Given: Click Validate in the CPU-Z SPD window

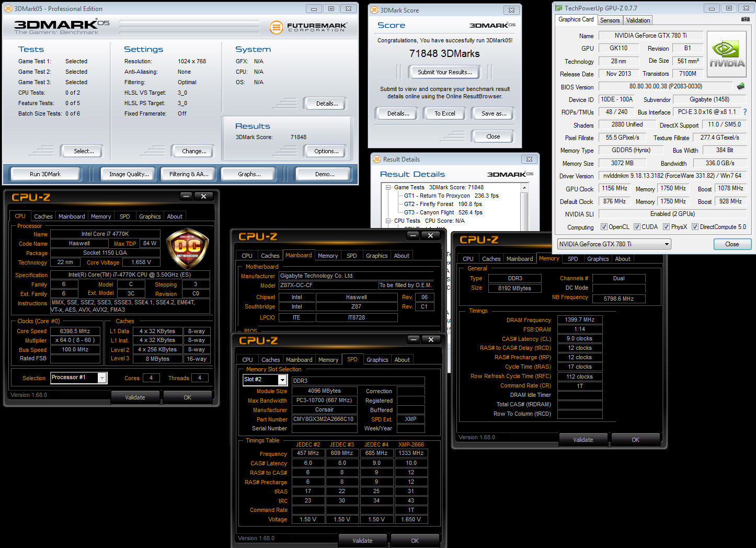Looking at the screenshot, I should coord(362,541).
